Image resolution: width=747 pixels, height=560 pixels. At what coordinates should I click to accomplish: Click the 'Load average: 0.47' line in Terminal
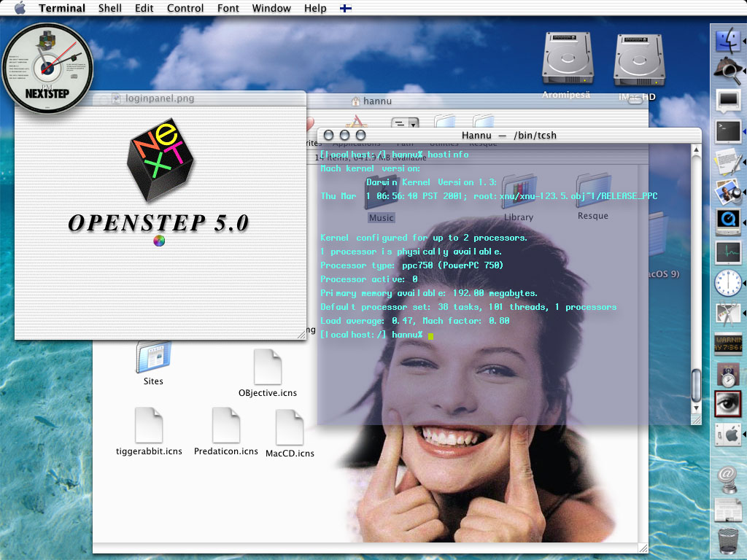[x=414, y=321]
